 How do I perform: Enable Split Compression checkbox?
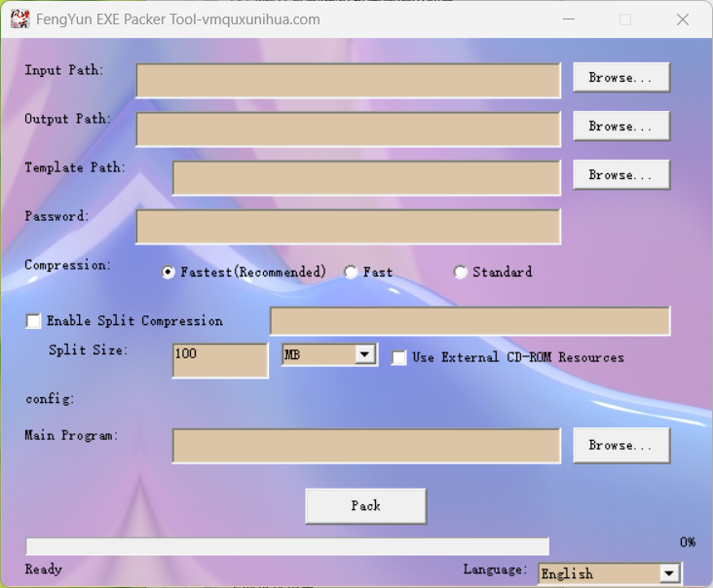click(x=34, y=321)
